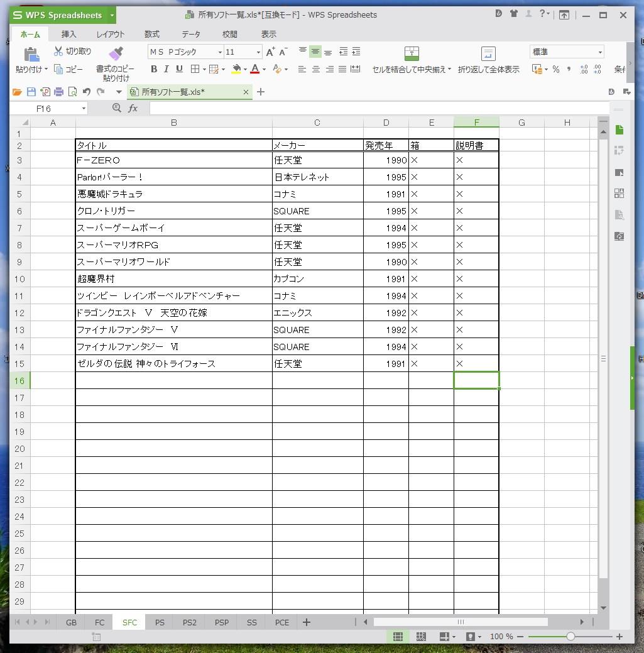Image resolution: width=644 pixels, height=653 pixels.
Task: Add a new sheet after PCE
Action: [307, 623]
